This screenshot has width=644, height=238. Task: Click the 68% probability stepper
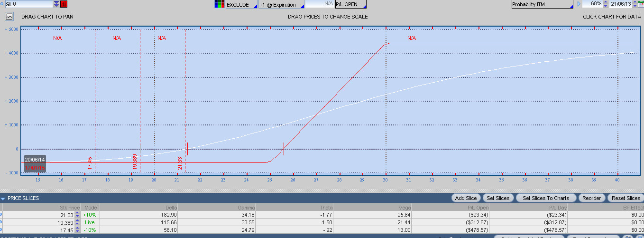point(605,4)
